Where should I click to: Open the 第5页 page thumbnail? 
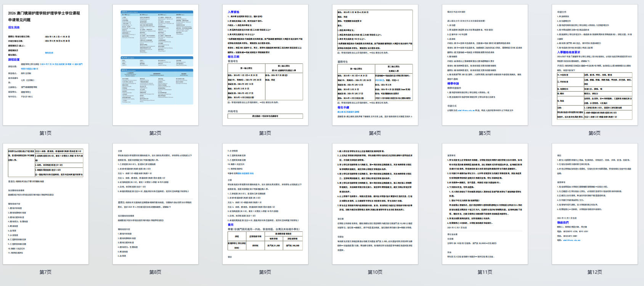click(485, 65)
